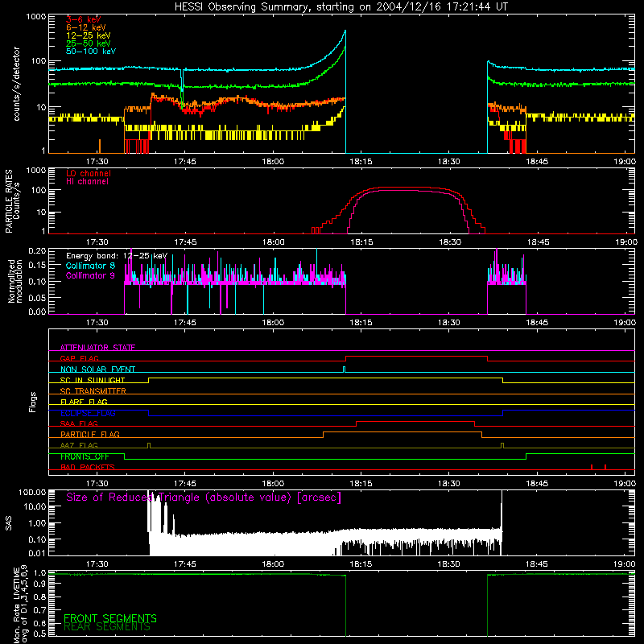Click 18:30 tick under the SAS plot

(x=449, y=564)
